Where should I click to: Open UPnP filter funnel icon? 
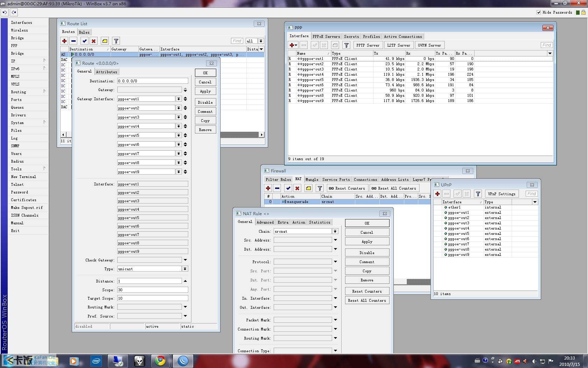(478, 194)
